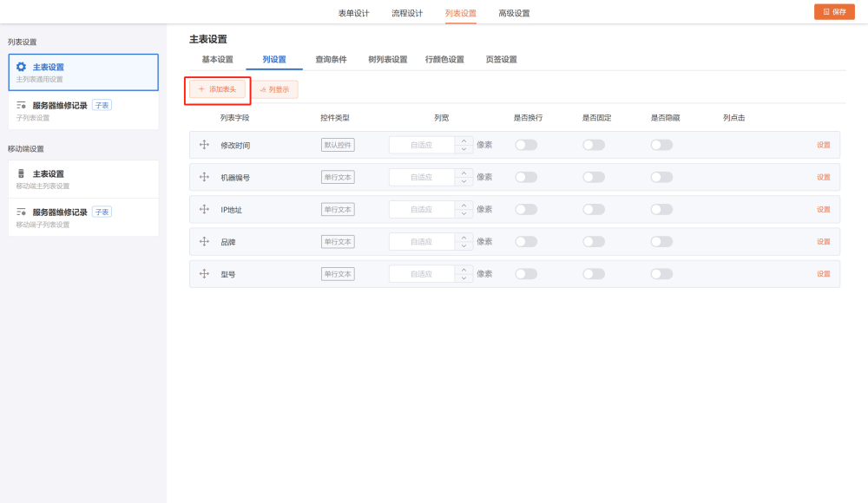Enable 是否换行 toggle for 修改时间
This screenshot has width=868, height=503.
pyautogui.click(x=526, y=145)
